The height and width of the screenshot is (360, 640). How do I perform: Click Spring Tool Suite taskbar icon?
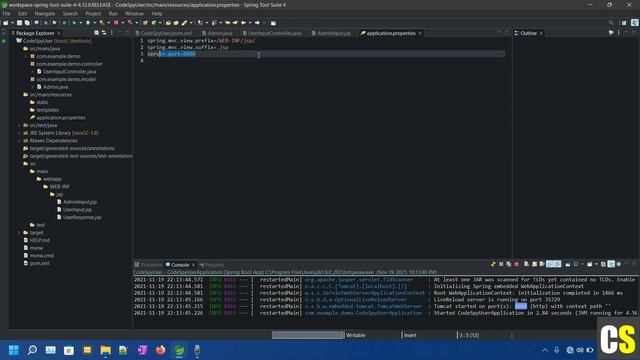point(179,350)
